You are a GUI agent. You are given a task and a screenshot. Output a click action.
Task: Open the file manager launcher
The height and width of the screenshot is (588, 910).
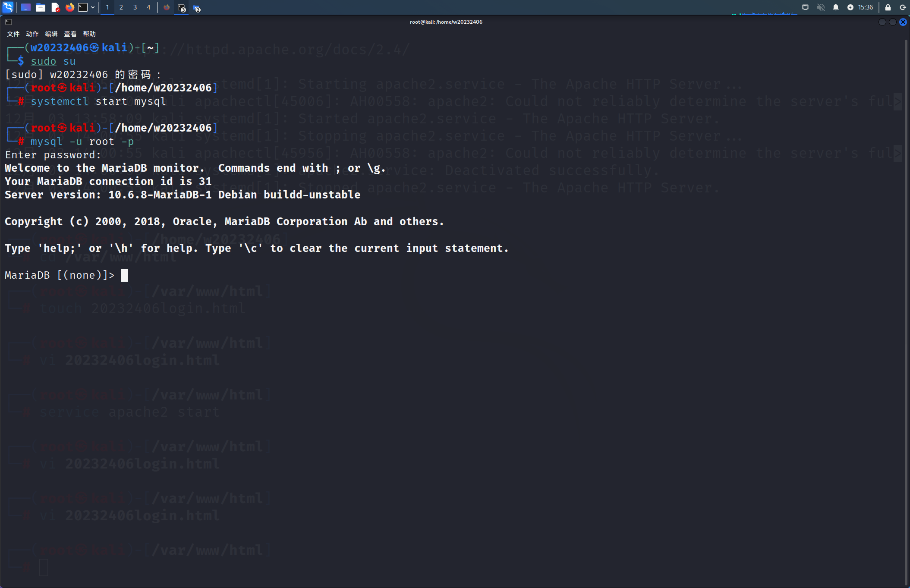pyautogui.click(x=41, y=7)
